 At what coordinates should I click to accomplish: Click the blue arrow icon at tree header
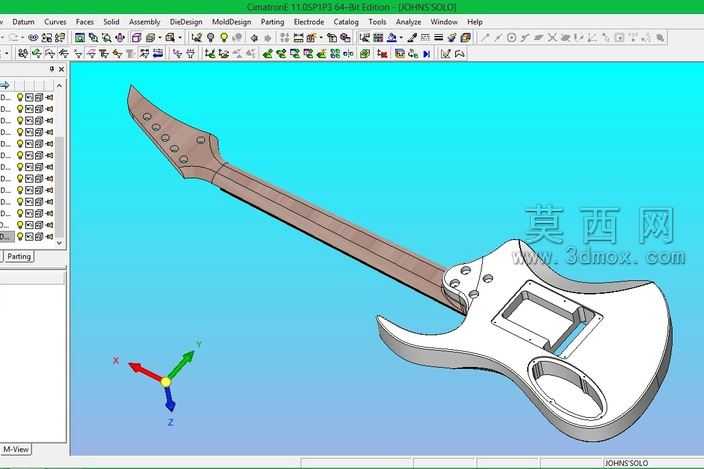(5, 85)
